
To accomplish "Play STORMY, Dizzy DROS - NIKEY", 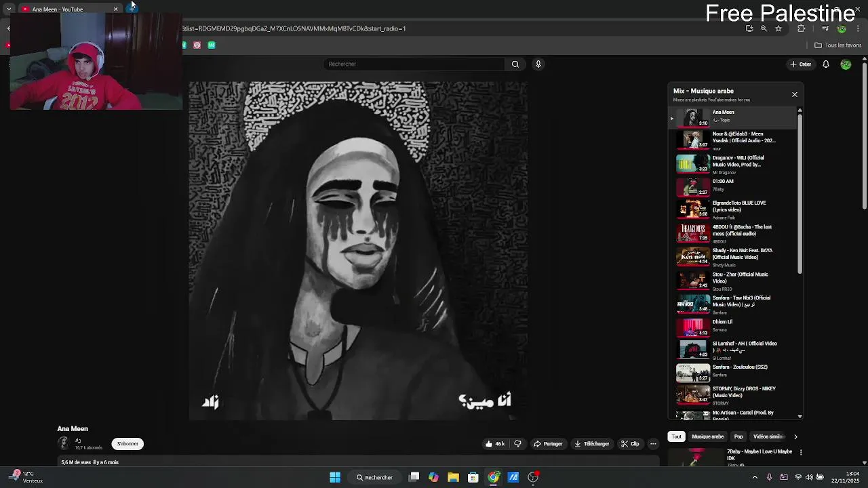I will point(731,395).
